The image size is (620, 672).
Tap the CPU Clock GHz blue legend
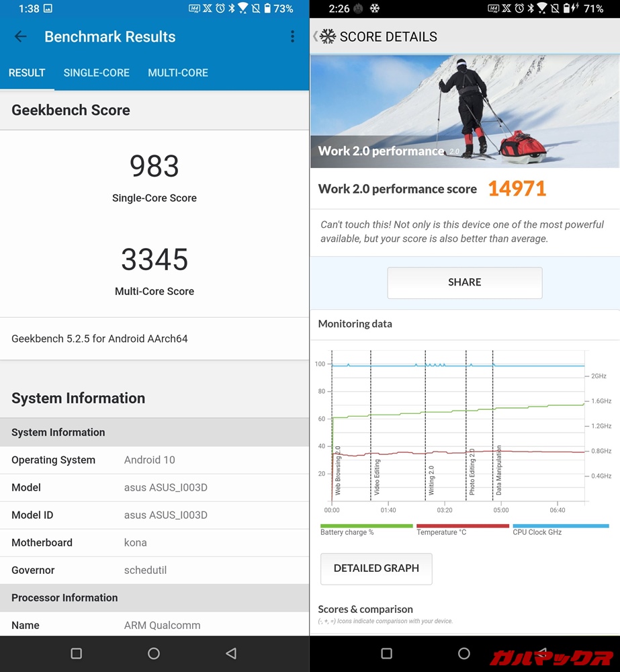pos(560,530)
